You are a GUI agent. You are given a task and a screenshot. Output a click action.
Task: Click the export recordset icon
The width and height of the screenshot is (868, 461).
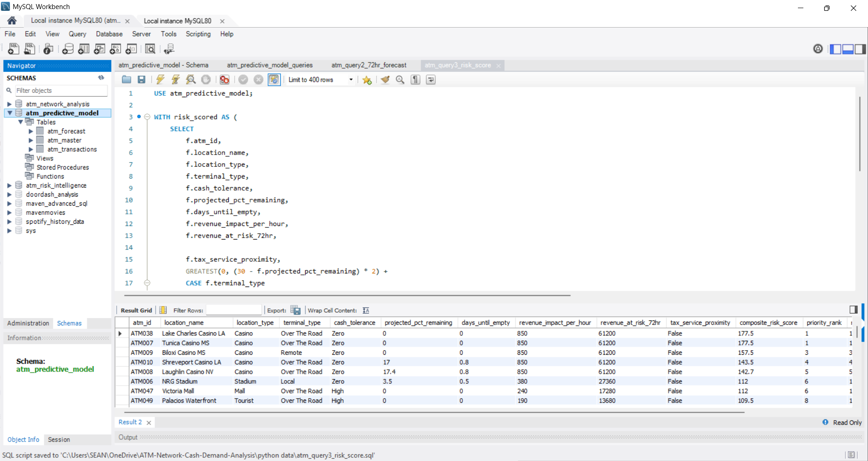point(295,310)
